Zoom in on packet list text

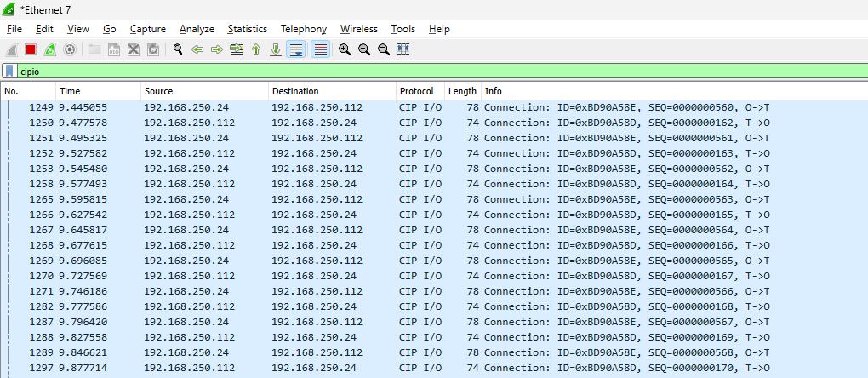(x=345, y=49)
